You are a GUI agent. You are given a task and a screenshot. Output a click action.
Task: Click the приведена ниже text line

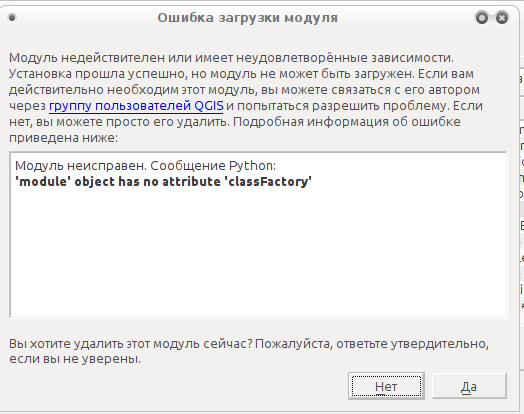coord(63,138)
